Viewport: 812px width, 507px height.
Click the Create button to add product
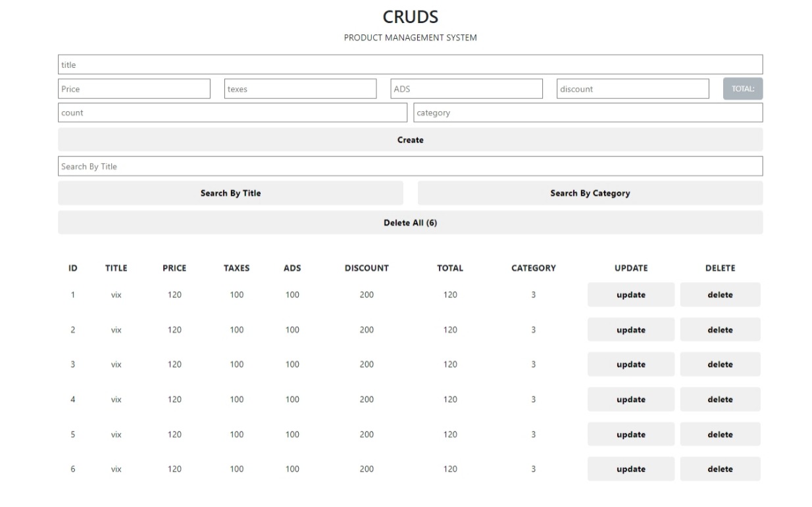pyautogui.click(x=409, y=139)
